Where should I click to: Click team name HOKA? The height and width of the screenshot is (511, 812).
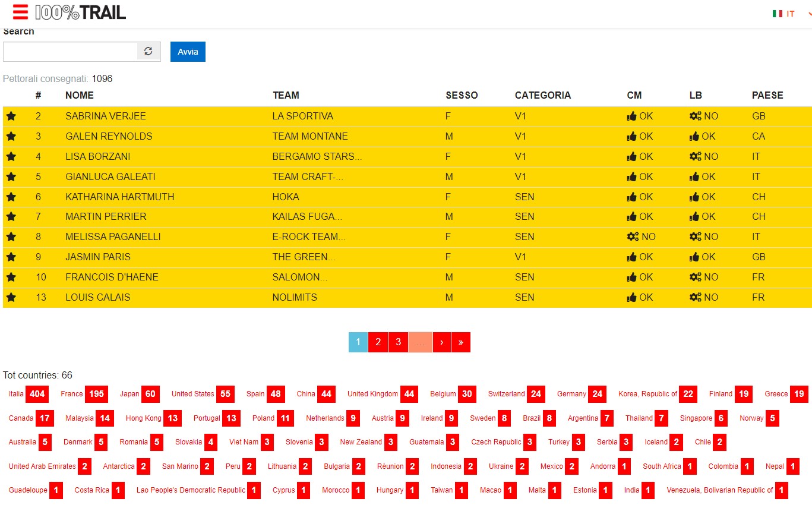[286, 197]
